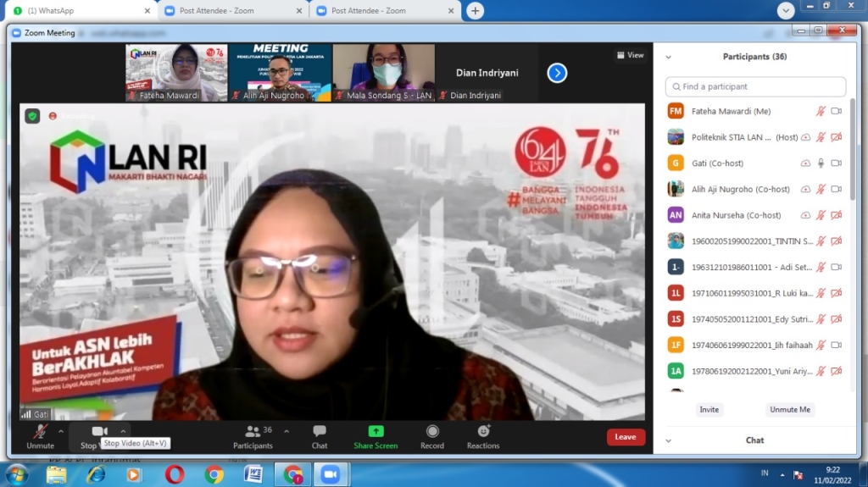This screenshot has height=487, width=868.
Task: Click the Zoom app icon on taskbar
Action: pos(331,475)
